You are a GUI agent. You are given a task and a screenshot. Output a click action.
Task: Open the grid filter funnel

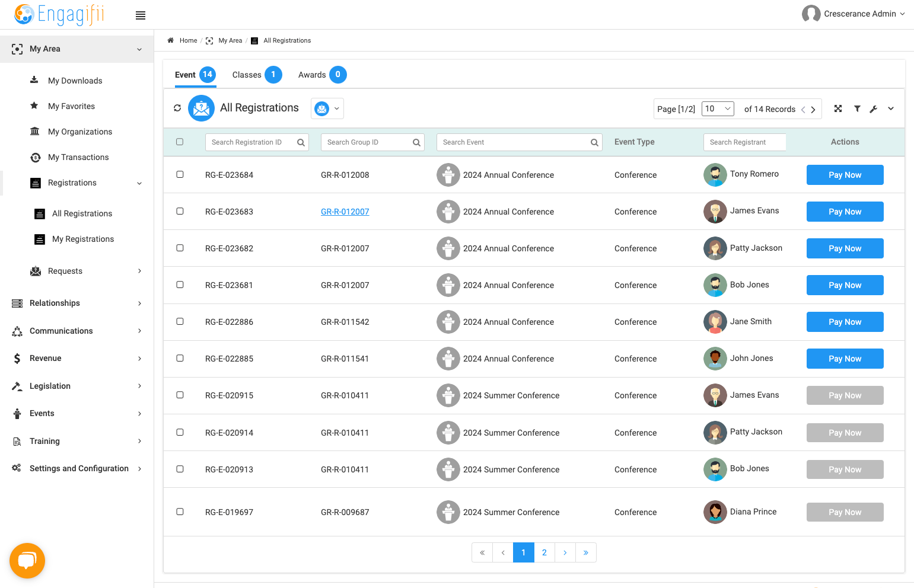[857, 108]
